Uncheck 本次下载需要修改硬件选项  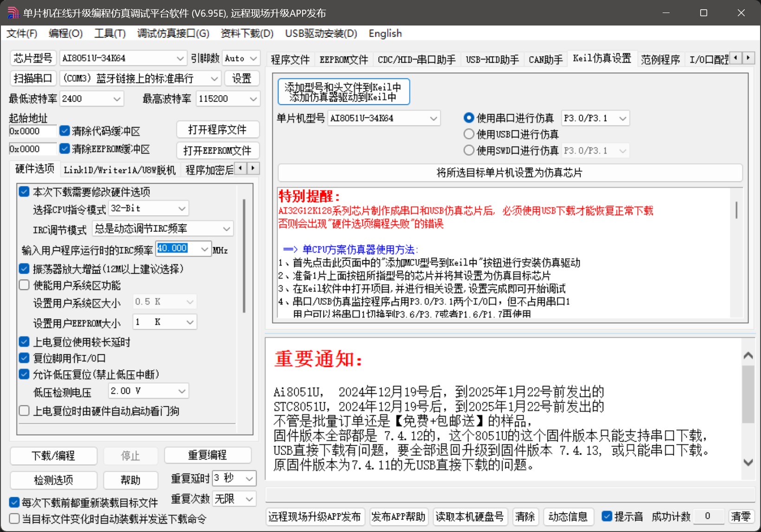24,192
